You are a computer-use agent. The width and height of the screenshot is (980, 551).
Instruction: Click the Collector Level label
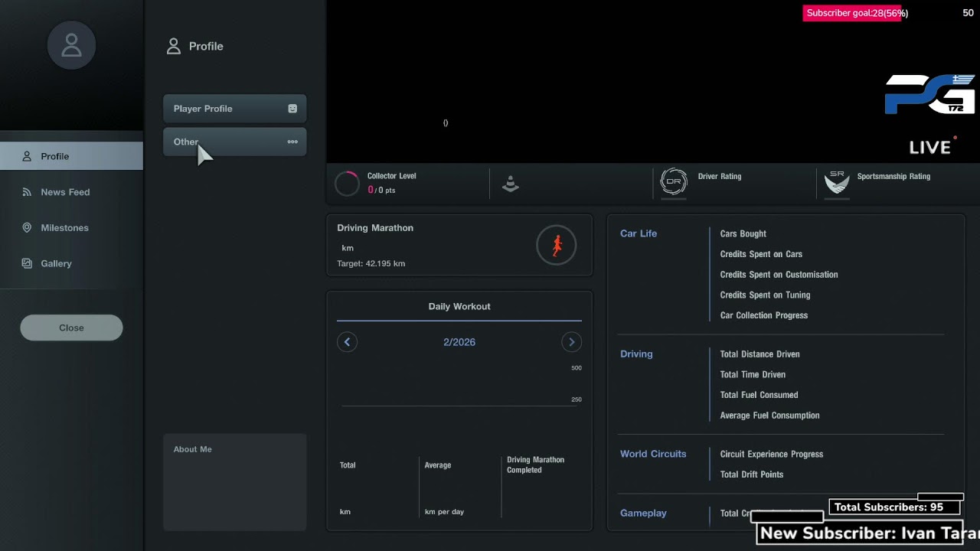point(392,176)
